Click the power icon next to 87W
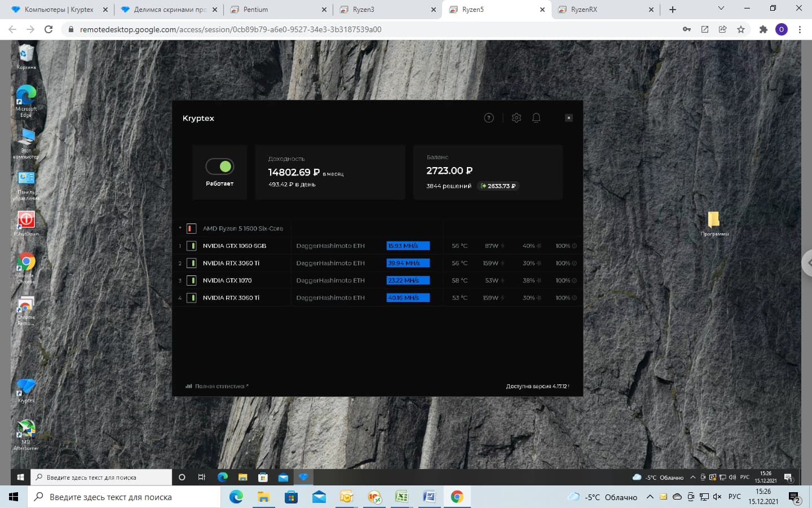The height and width of the screenshot is (508, 812). pyautogui.click(x=502, y=246)
